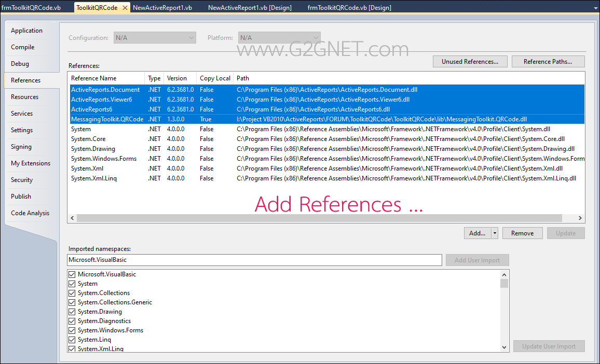Click version 1.3.0.0 cell

(x=175, y=119)
